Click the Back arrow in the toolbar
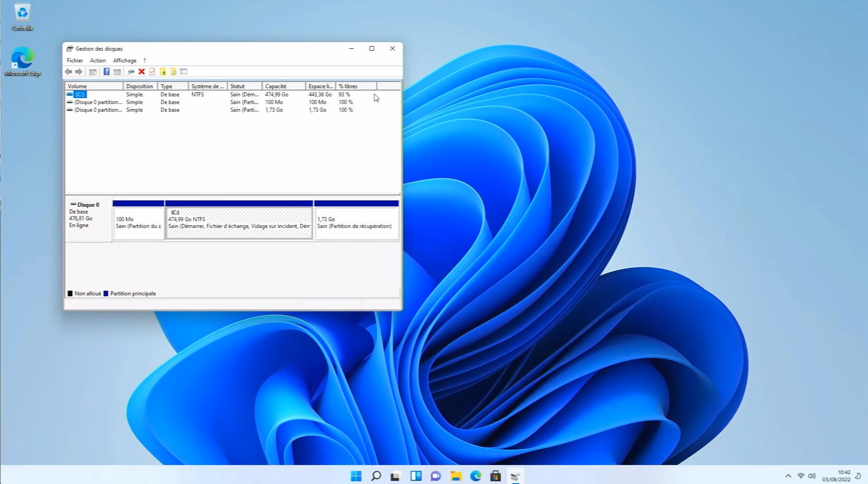Viewport: 868px width, 484px height. click(68, 71)
